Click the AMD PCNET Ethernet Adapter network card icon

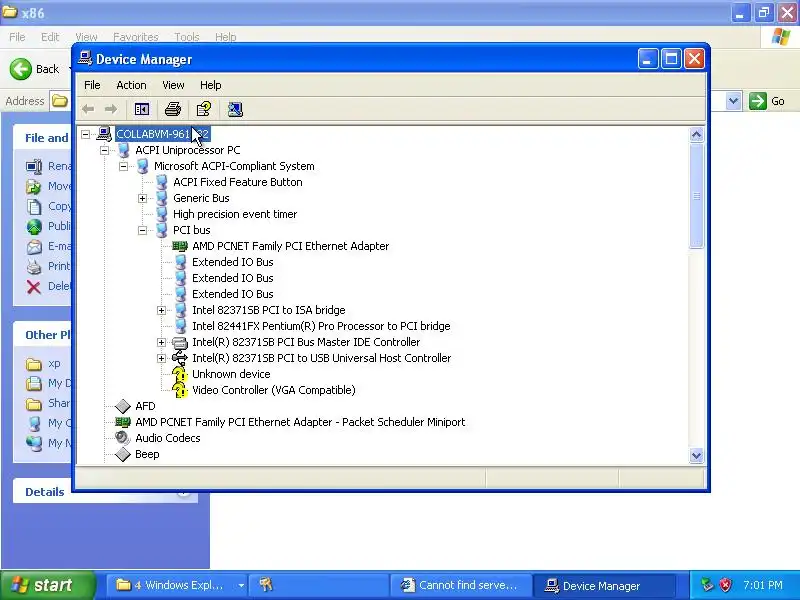180,246
